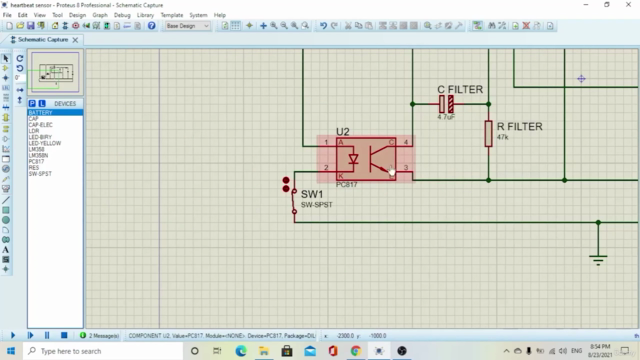Image resolution: width=640 pixels, height=360 pixels.
Task: Select the 2D Line drawing tool
Action: click(x=6, y=200)
